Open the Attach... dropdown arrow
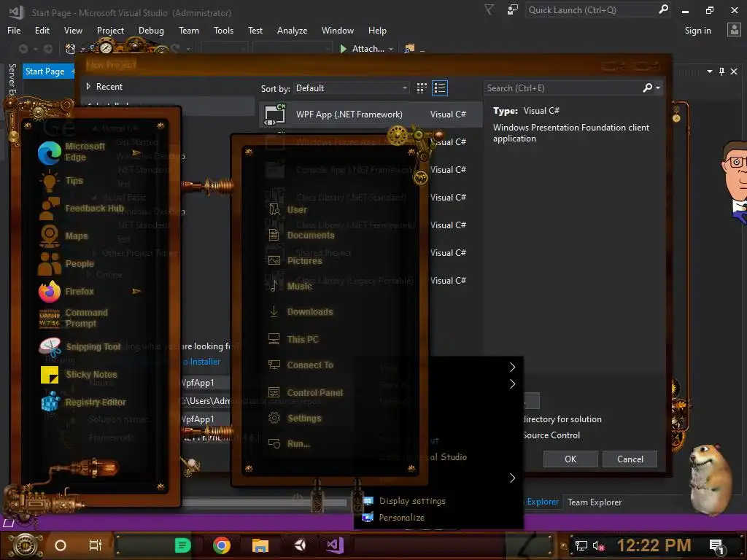 [x=391, y=49]
